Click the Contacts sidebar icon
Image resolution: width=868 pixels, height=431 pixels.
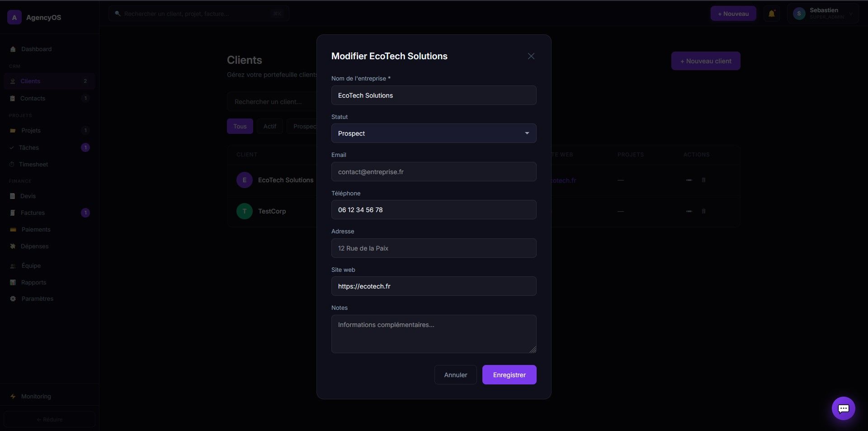[13, 99]
